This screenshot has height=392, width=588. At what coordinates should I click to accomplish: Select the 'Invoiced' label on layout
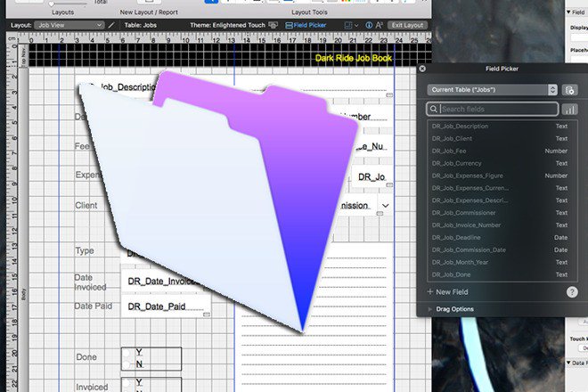pyautogui.click(x=92, y=387)
